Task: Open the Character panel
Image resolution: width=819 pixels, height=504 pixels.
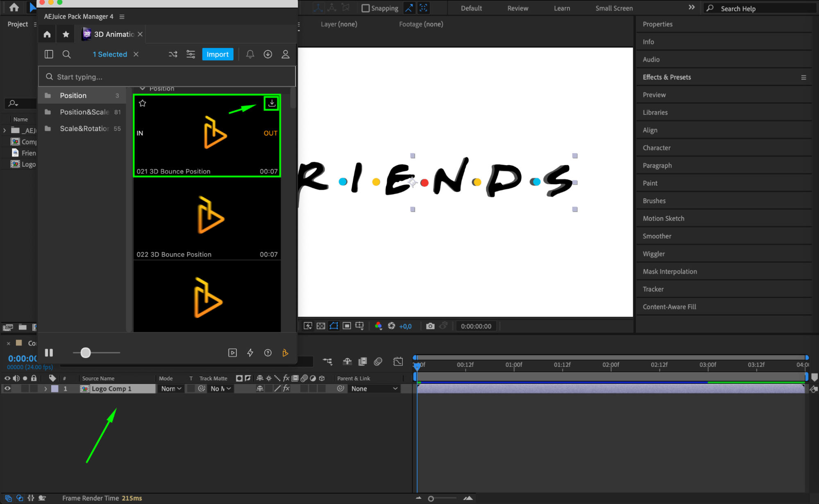Action: coord(656,148)
